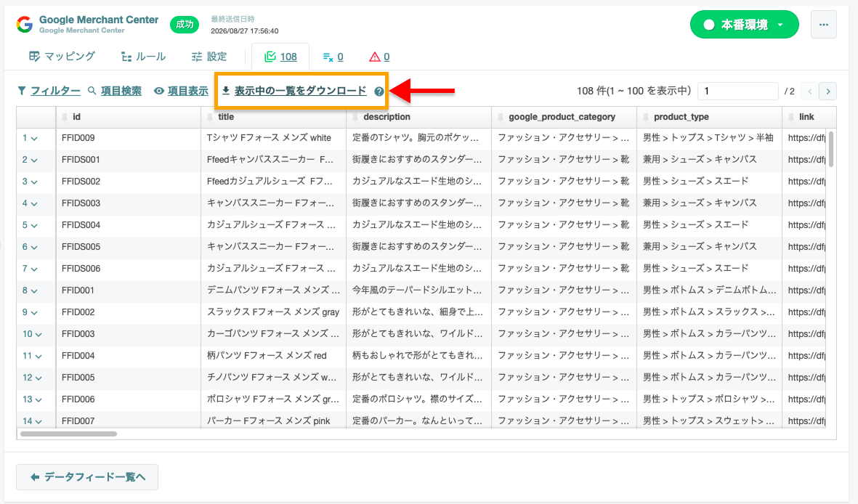This screenshot has height=504, width=858.
Task: Select the excluded items tab showing 0
Action: 333,57
